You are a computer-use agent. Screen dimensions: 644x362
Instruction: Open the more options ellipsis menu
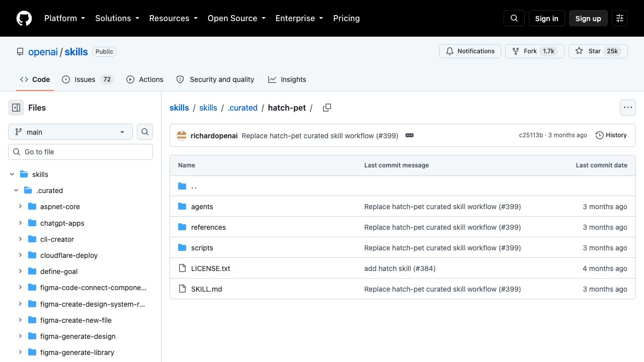click(628, 108)
